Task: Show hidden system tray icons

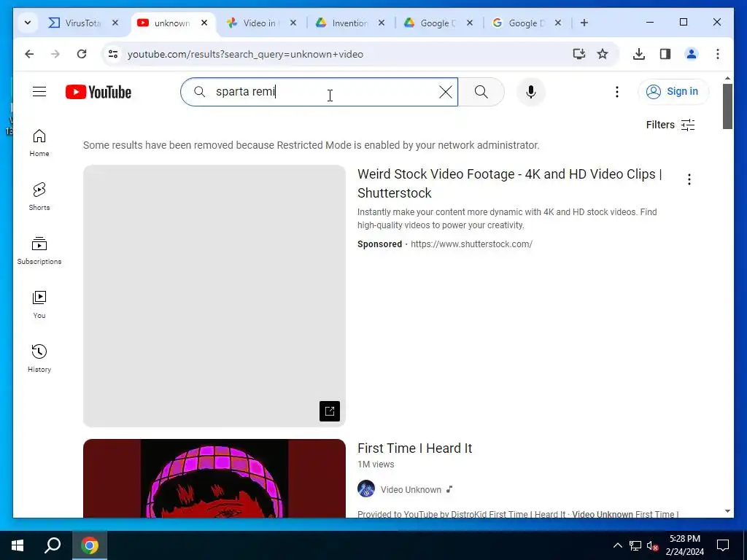Action: click(617, 545)
